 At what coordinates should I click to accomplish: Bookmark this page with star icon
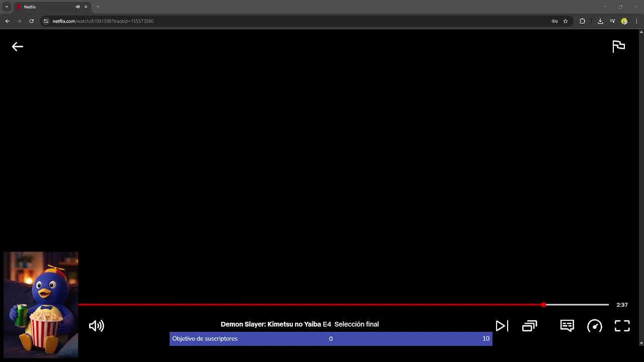566,21
